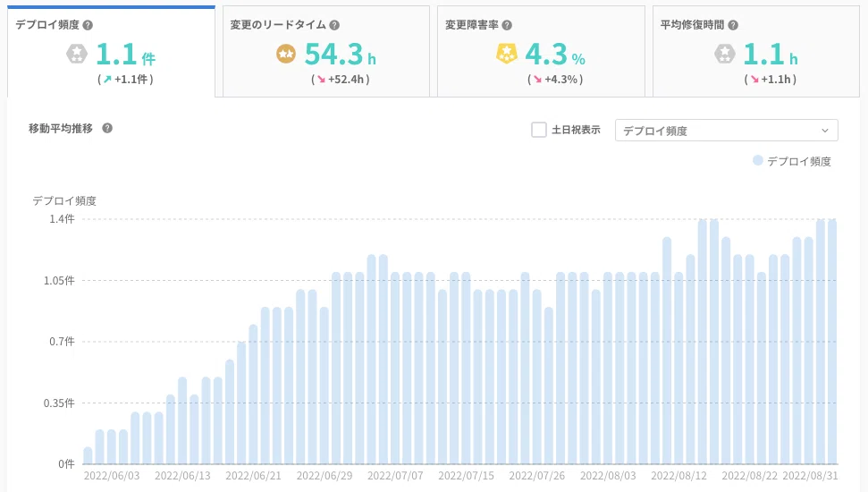Click the 2022/07/15 date label
Screen dimensions: 868x492
(x=466, y=475)
